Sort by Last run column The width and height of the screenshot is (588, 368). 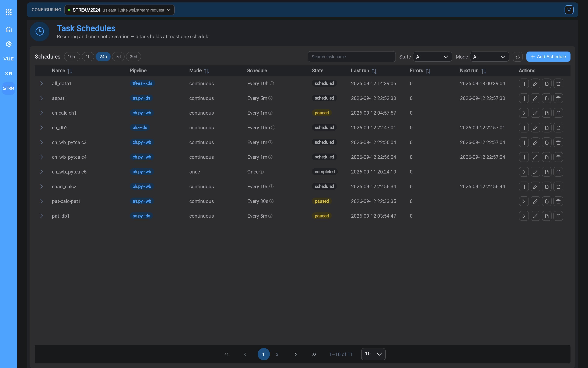(x=374, y=71)
